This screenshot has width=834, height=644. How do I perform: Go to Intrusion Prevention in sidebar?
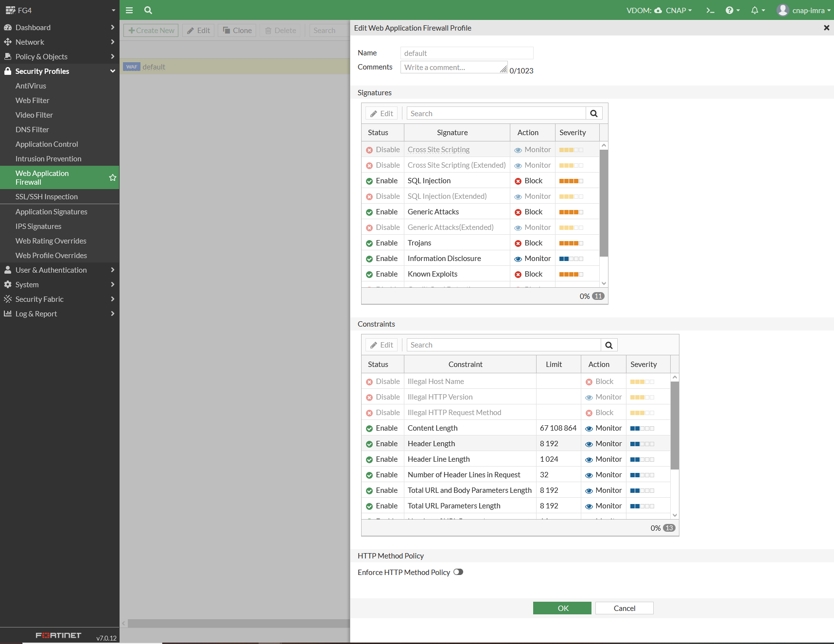(x=48, y=159)
